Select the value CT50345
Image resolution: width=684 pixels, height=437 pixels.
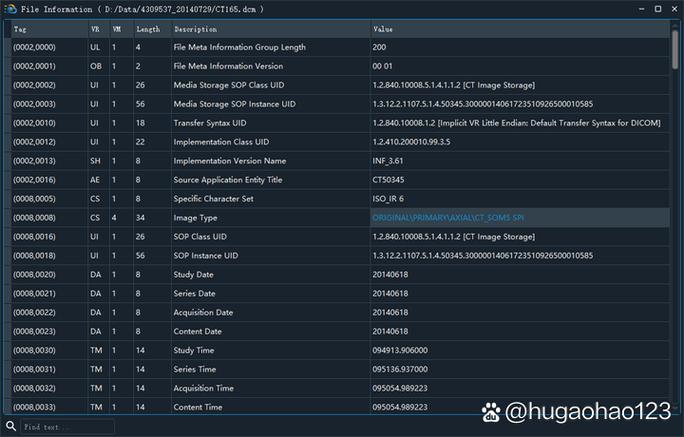(x=388, y=180)
